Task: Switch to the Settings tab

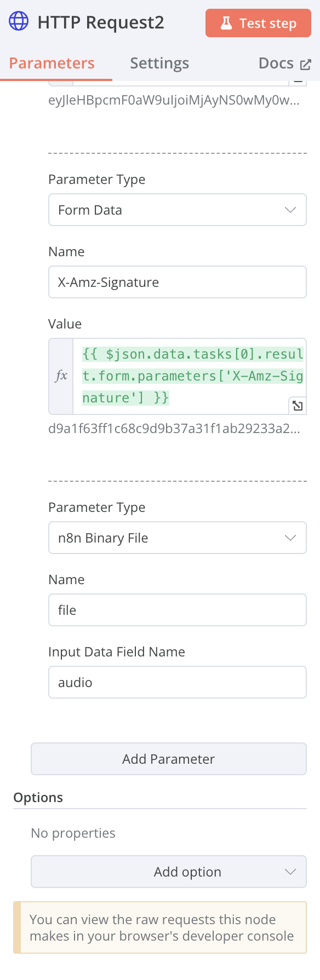Action: [x=159, y=64]
